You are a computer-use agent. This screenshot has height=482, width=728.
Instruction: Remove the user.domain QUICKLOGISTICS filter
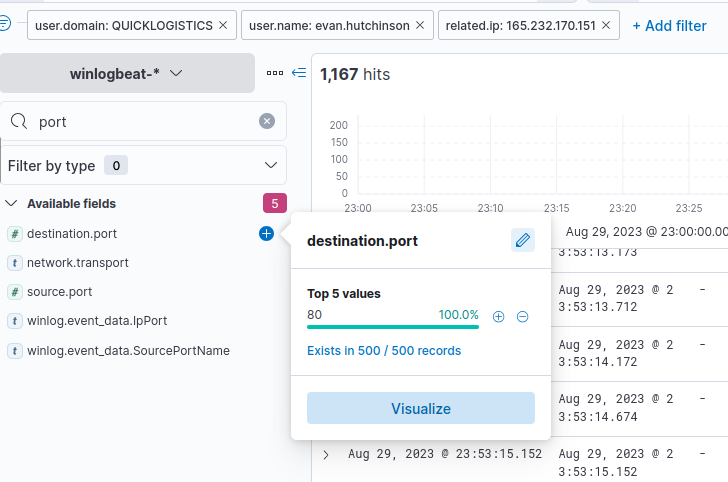coord(222,25)
